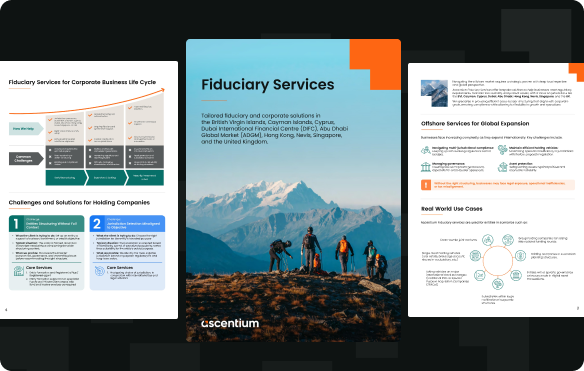Click "Fiduciary Services for Corporate Business Life Cycle" heading
This screenshot has width=584, height=371.
point(82,82)
